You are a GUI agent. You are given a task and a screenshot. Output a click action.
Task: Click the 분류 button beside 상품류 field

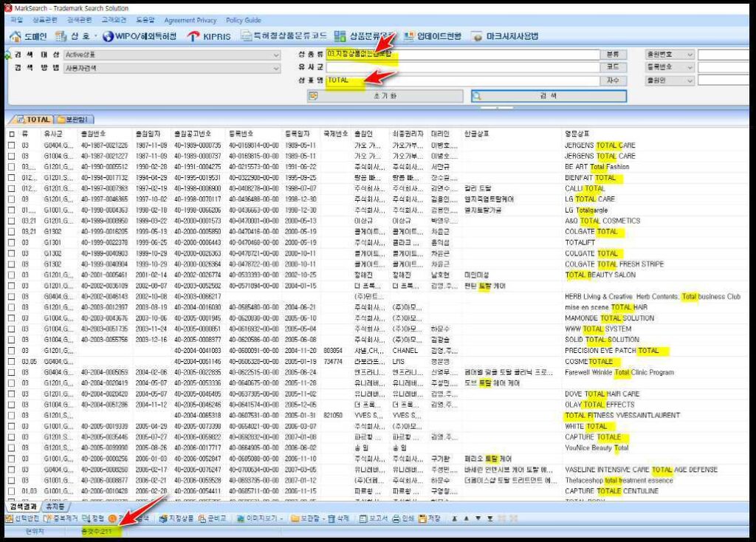pyautogui.click(x=613, y=55)
